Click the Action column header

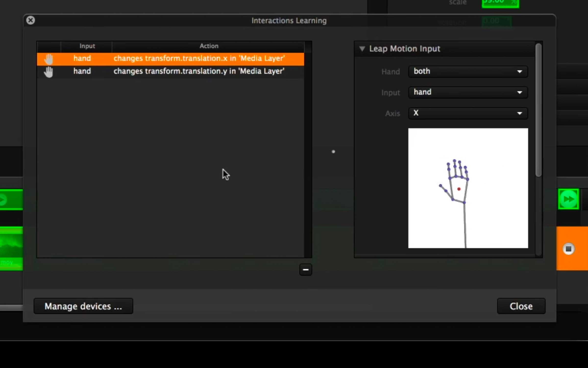(209, 46)
